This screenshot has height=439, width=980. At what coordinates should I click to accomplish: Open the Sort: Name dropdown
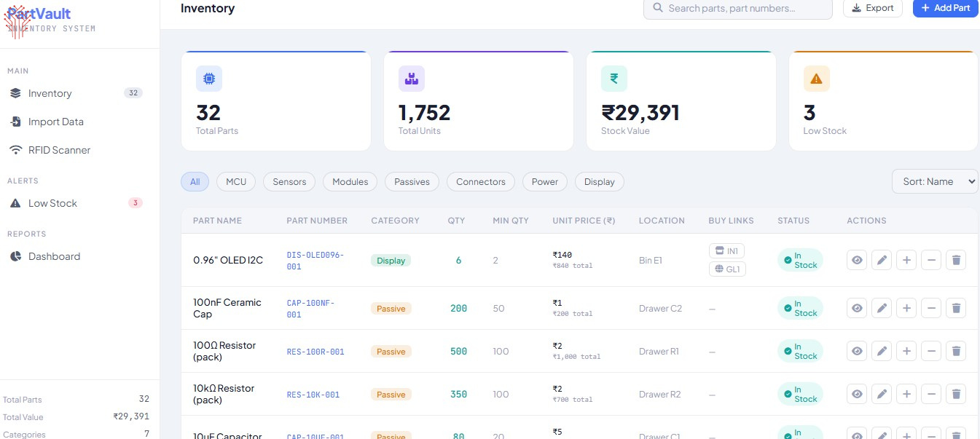(935, 181)
